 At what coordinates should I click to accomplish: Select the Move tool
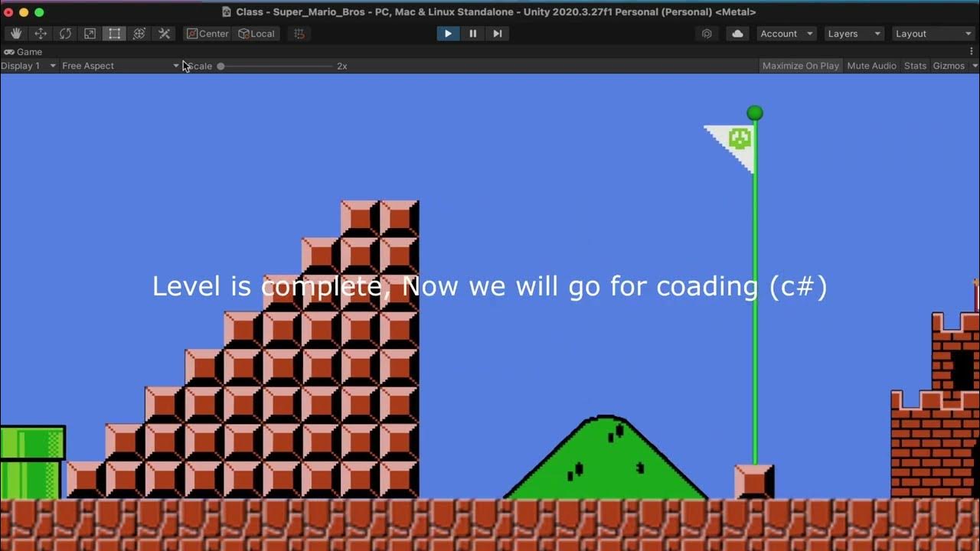coord(41,34)
